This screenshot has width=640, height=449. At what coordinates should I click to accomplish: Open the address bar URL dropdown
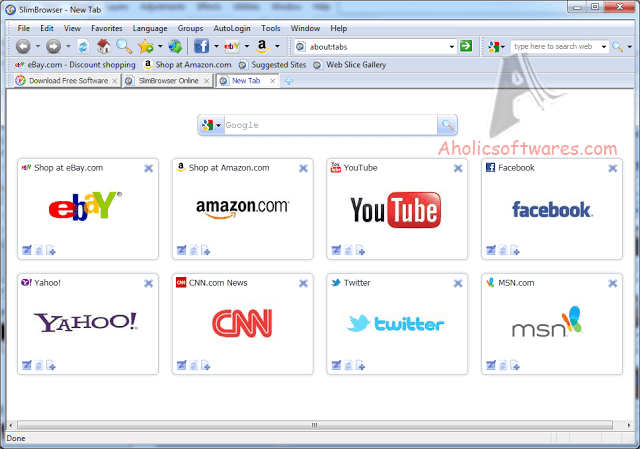[451, 47]
